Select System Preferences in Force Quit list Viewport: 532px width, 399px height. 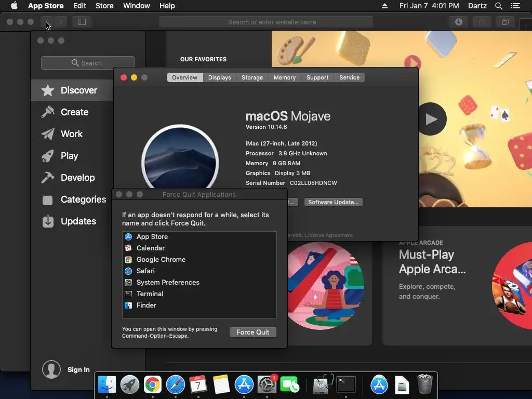pos(199,282)
